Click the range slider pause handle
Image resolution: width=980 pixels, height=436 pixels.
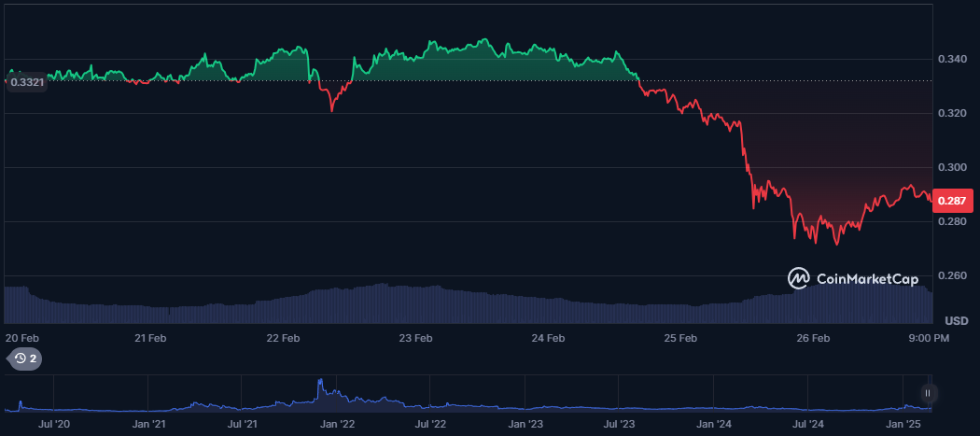928,393
